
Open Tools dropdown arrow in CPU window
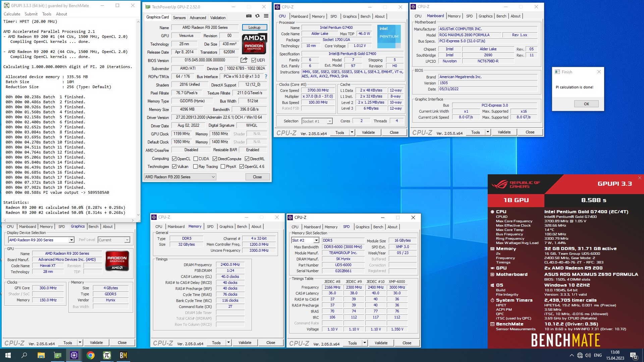coord(352,132)
